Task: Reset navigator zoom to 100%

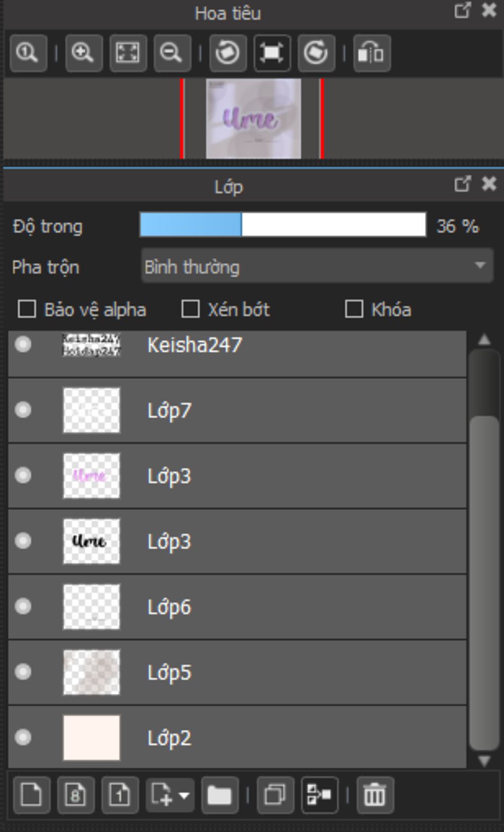Action: 28,53
